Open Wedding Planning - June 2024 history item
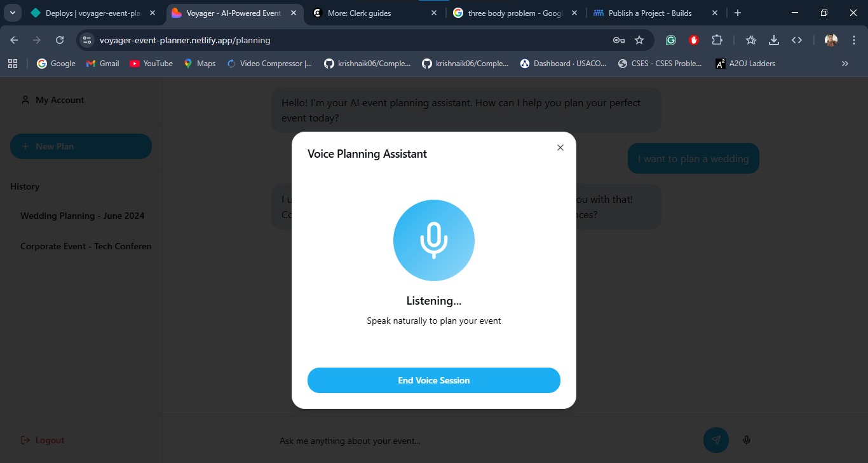868x463 pixels. tap(82, 216)
